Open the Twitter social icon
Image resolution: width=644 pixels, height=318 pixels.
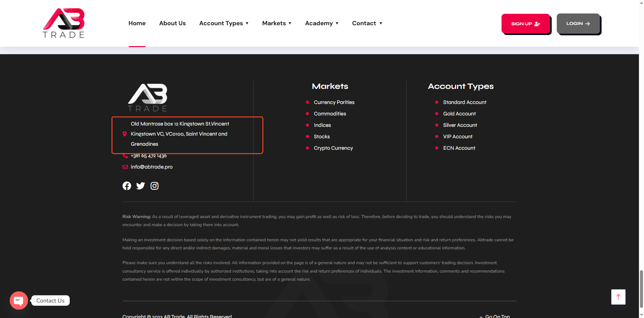tap(140, 186)
